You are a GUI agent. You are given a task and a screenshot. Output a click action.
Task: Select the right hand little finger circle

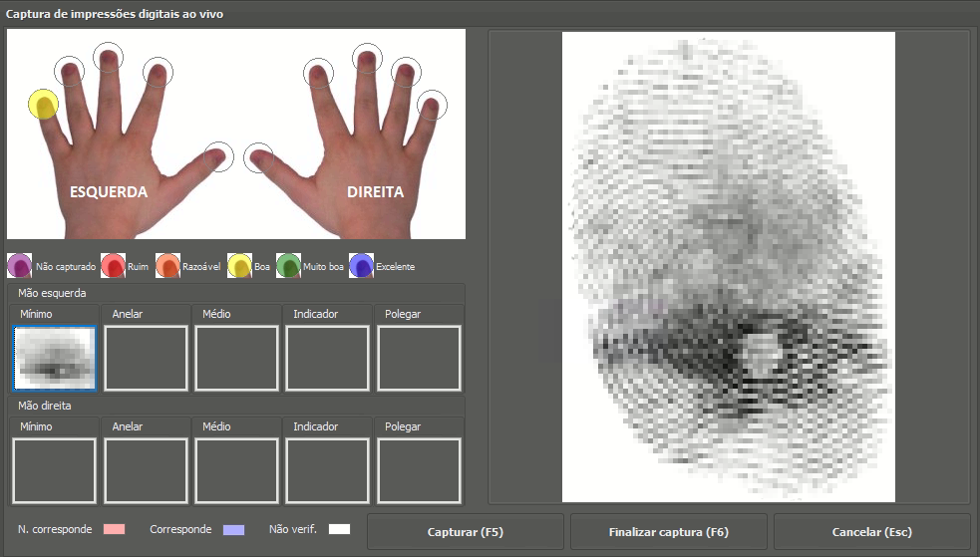click(432, 105)
